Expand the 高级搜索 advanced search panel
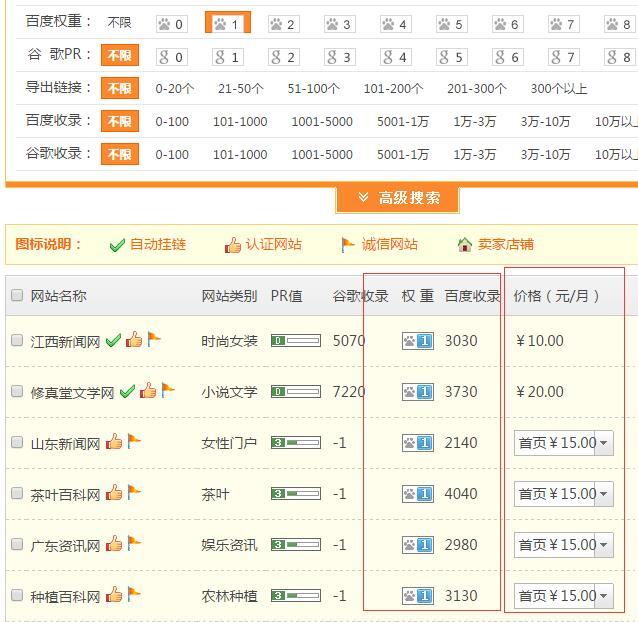Screen dimensions: 638x622 [x=398, y=199]
